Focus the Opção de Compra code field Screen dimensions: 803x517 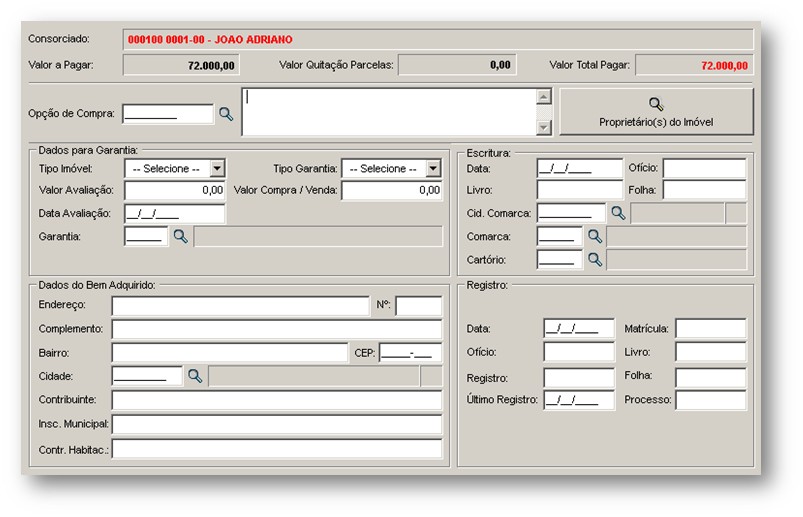click(168, 114)
